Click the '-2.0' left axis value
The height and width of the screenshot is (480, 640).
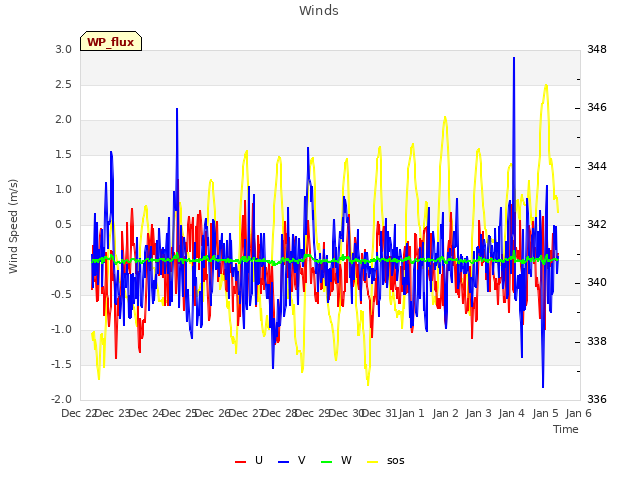[61, 400]
